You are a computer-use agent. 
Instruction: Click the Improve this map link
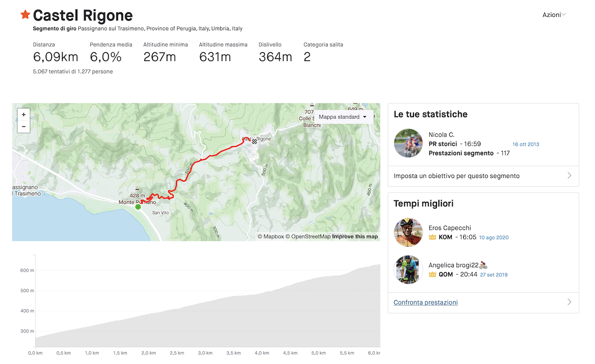(x=355, y=237)
